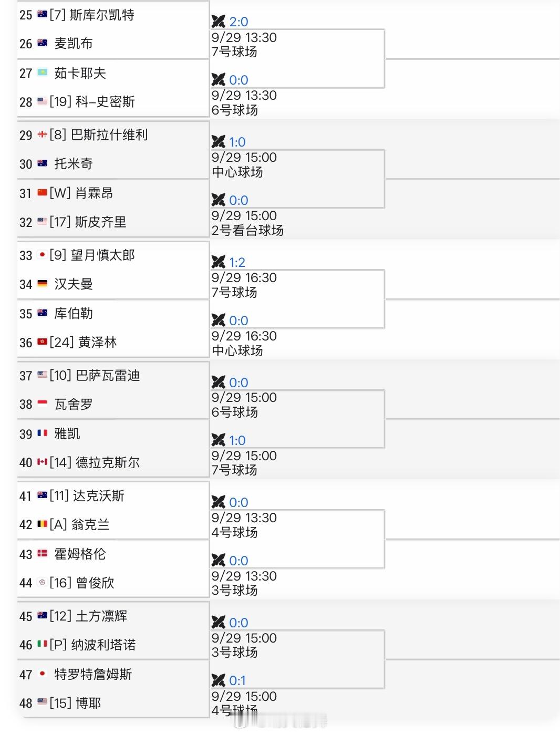Click the Danish flag next to 霍姆格伦
The height and width of the screenshot is (734, 560).
tap(43, 553)
